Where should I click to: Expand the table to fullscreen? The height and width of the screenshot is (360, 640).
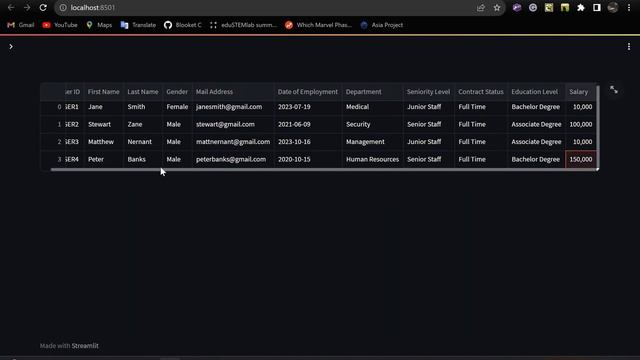click(x=614, y=90)
